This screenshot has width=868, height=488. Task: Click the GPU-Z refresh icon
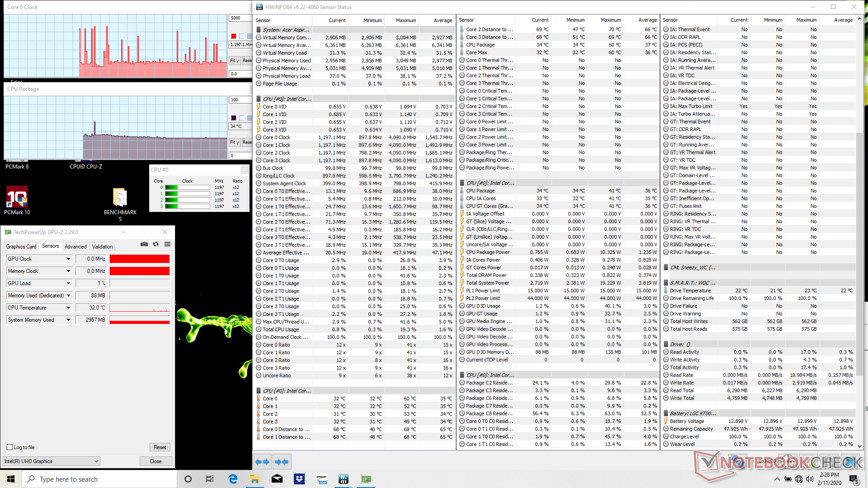click(156, 244)
